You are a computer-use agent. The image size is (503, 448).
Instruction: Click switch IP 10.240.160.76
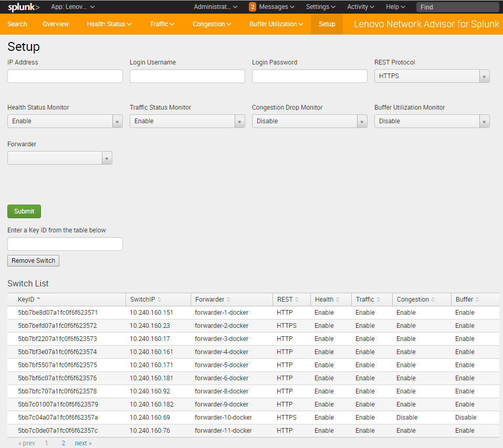coord(150,431)
